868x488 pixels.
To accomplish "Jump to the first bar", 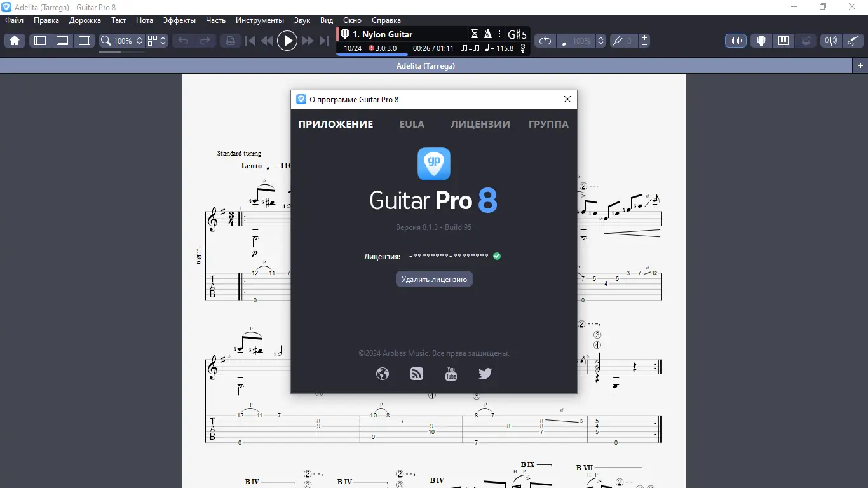I will tap(250, 41).
